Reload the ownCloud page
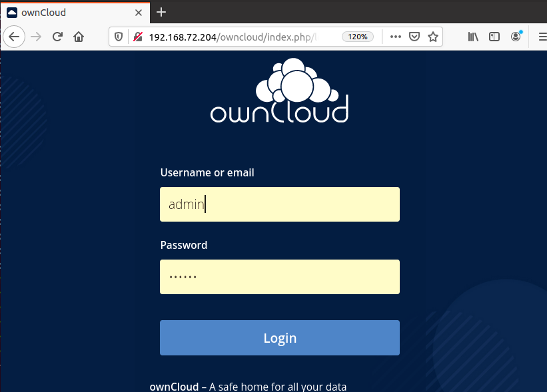The height and width of the screenshot is (392, 547). (x=57, y=37)
